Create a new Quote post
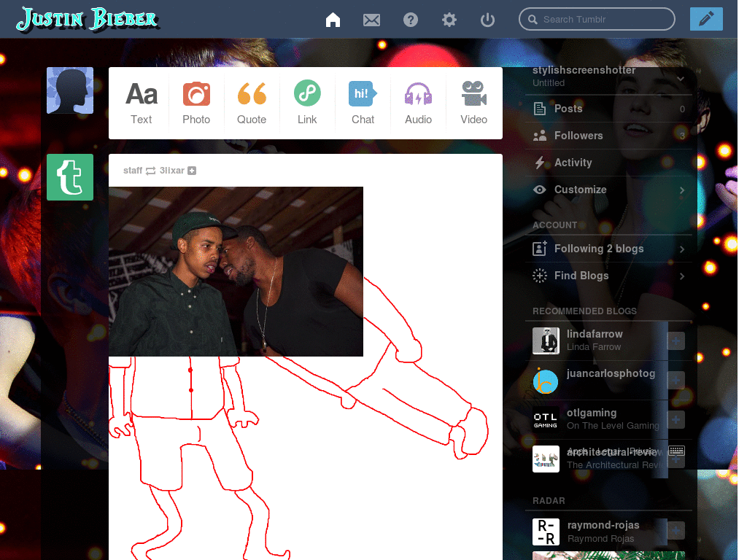The width and height of the screenshot is (747, 560). tap(252, 103)
